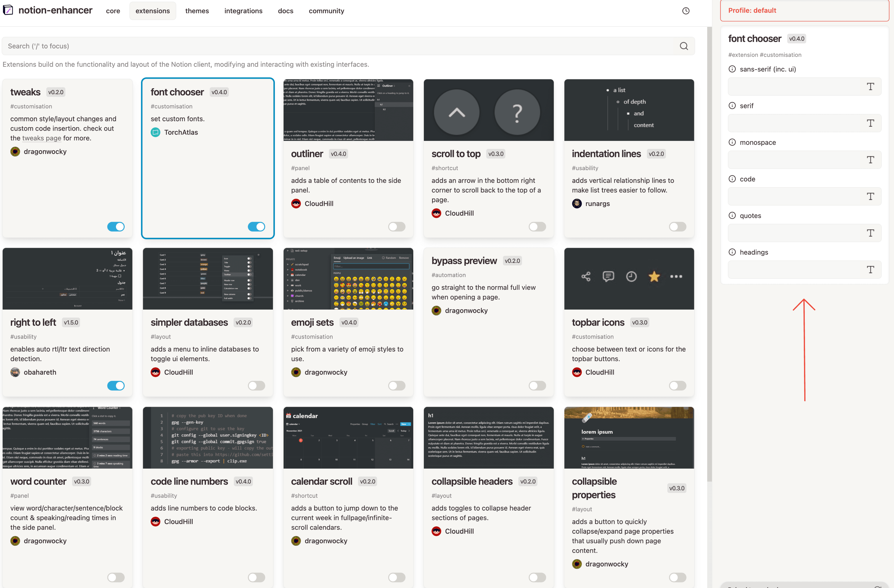Image resolution: width=894 pixels, height=588 pixels.
Task: Open the emoji sets preview image
Action: pos(348,278)
